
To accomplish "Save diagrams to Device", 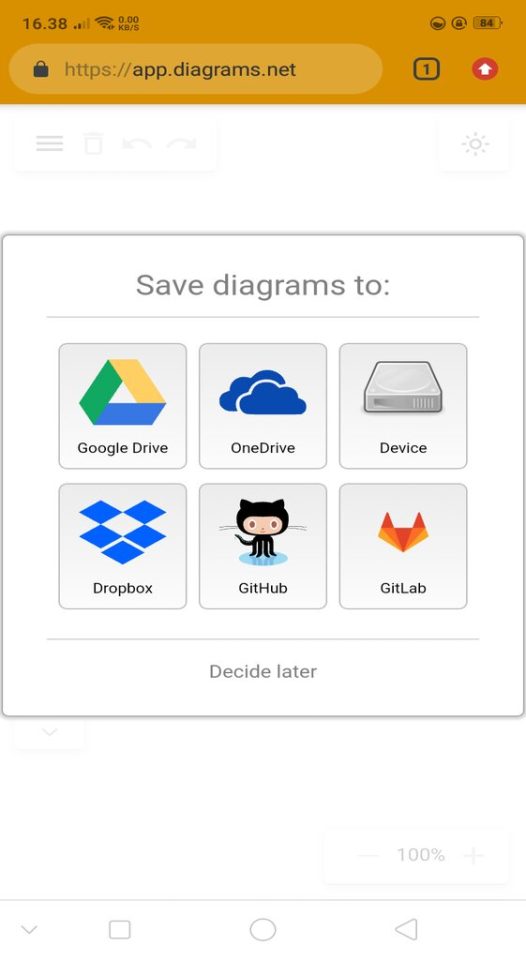I will click(403, 406).
